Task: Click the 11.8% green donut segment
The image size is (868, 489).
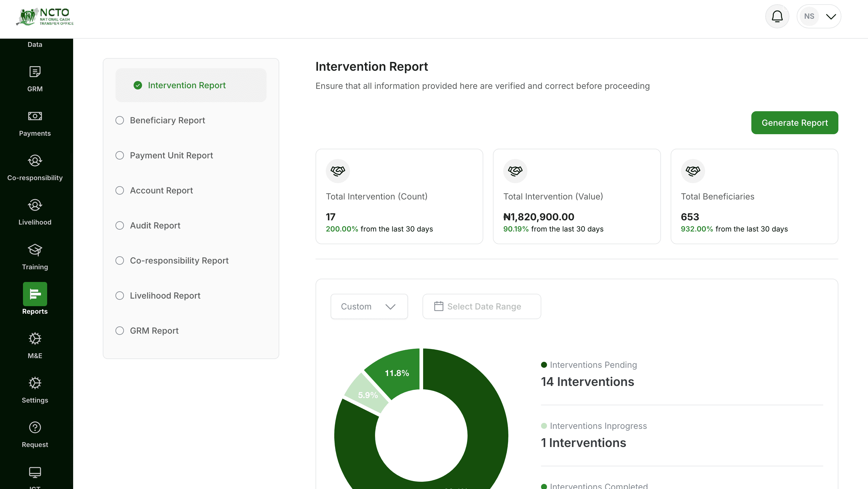Action: tap(397, 373)
